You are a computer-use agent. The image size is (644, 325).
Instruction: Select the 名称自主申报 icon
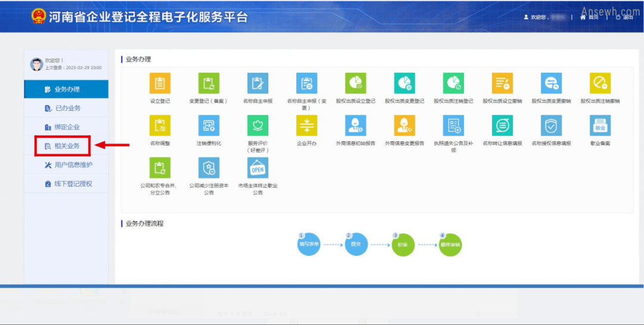[258, 83]
